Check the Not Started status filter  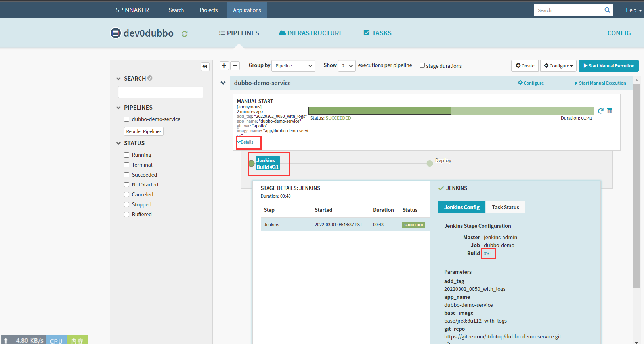pos(127,184)
